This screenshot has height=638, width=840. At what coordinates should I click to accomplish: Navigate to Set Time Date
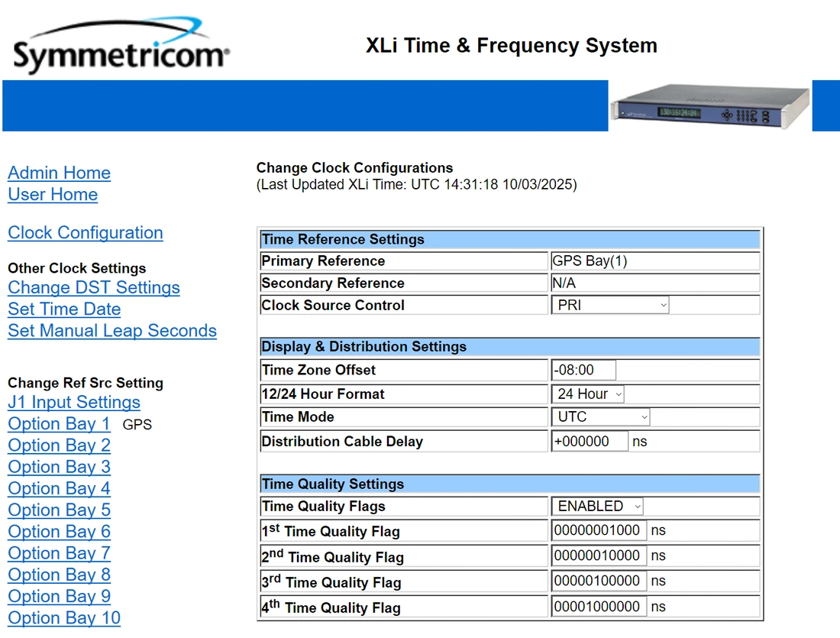tap(64, 309)
